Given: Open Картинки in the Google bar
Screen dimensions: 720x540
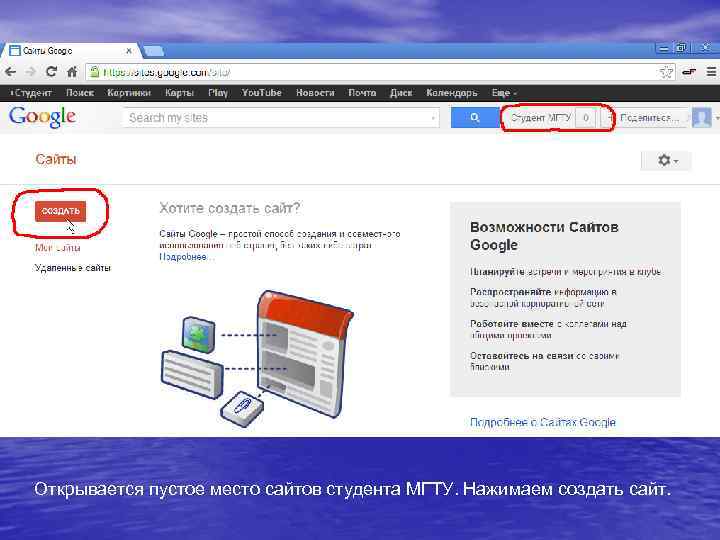Looking at the screenshot, I should pos(129,93).
